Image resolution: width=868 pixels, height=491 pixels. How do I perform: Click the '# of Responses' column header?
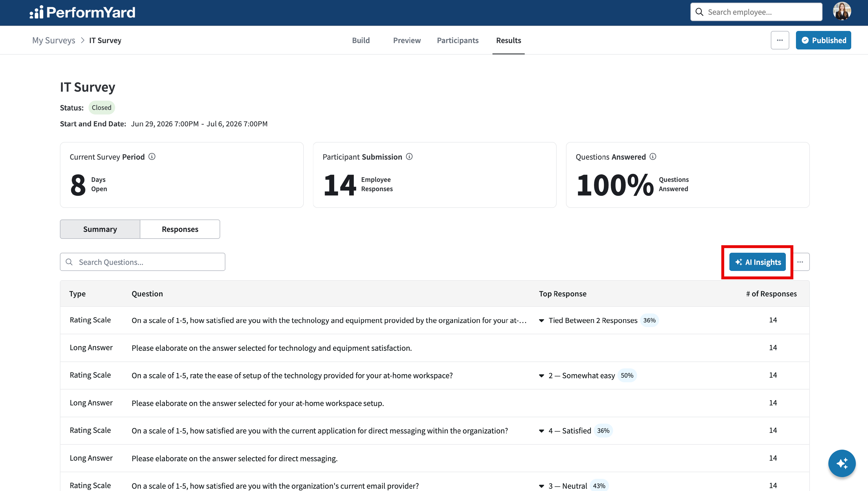pos(771,294)
